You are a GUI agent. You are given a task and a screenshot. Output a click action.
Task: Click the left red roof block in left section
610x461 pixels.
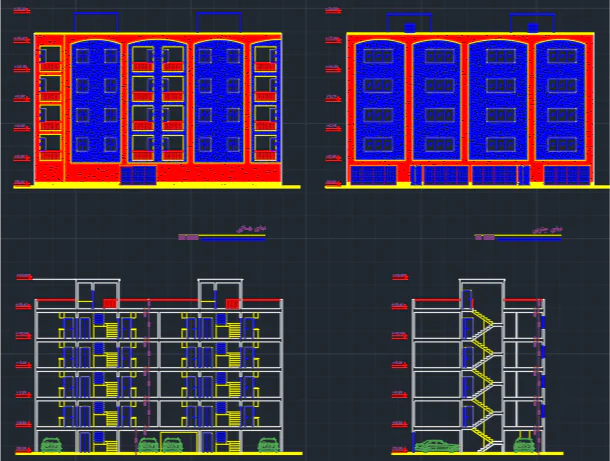point(110,303)
